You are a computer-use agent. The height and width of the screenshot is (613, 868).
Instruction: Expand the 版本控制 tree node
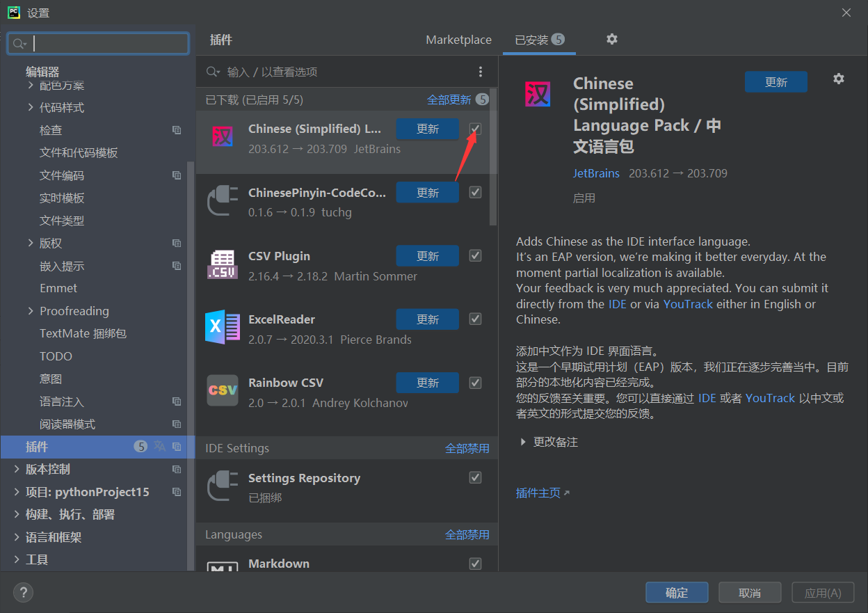17,469
